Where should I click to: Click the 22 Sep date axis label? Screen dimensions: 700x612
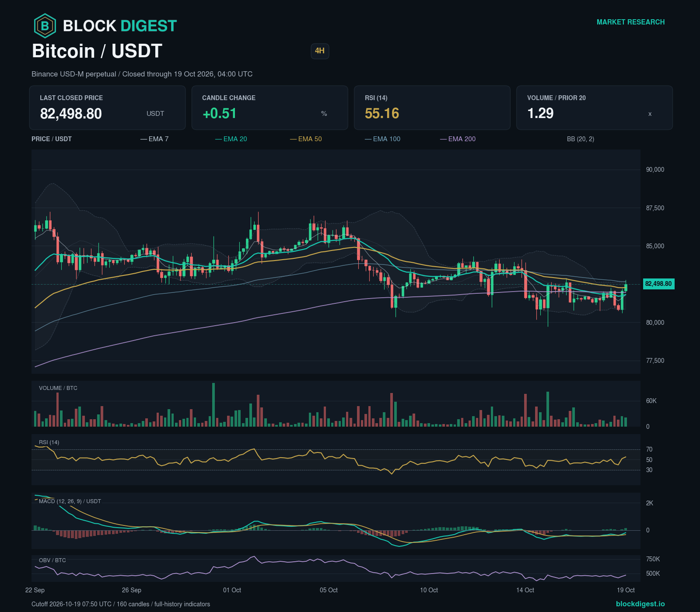pyautogui.click(x=35, y=590)
